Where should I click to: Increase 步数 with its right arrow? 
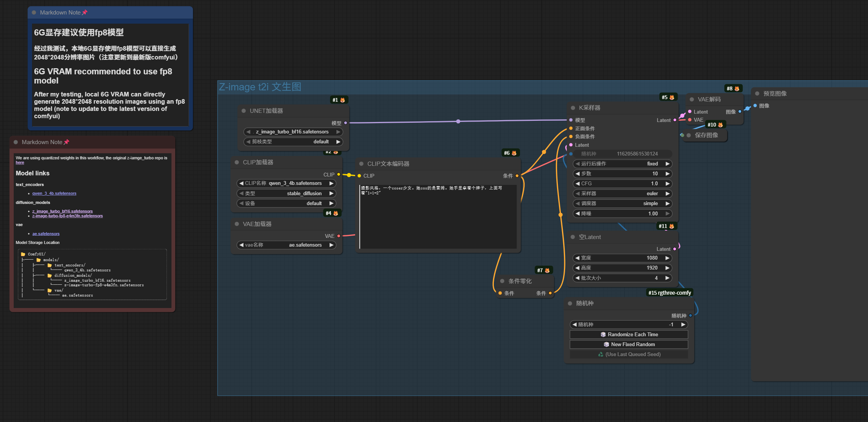tap(668, 174)
